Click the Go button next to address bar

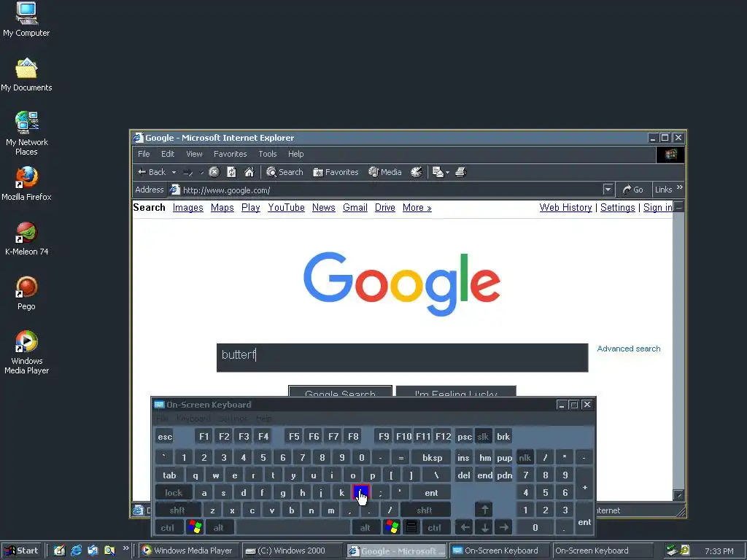coord(632,190)
